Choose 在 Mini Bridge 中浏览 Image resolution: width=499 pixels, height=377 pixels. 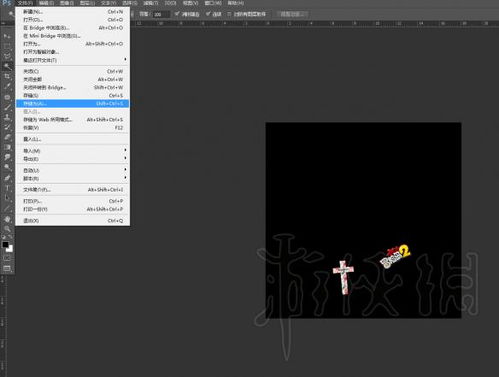tap(73, 36)
